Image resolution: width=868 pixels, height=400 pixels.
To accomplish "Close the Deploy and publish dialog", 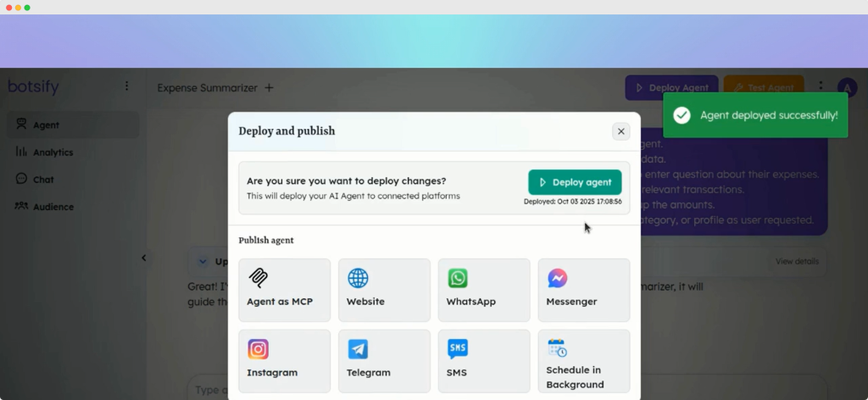I will coord(620,131).
